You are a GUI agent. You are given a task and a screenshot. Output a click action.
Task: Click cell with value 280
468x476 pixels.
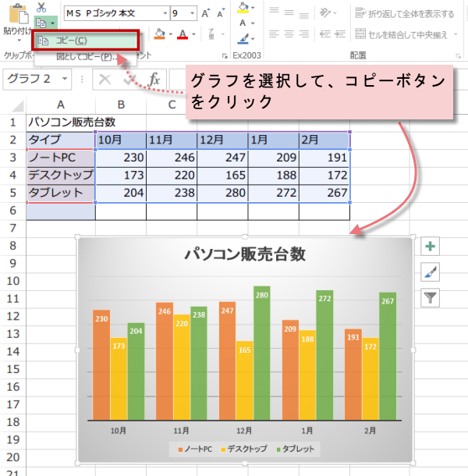point(222,193)
